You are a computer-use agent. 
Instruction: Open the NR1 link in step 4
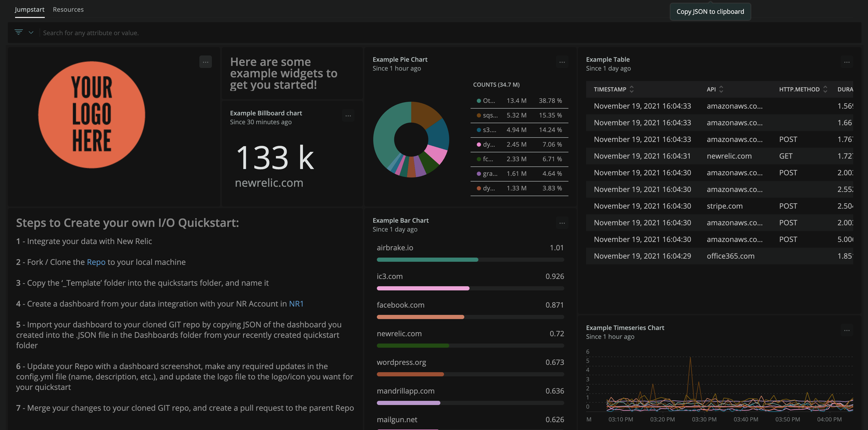[296, 304]
